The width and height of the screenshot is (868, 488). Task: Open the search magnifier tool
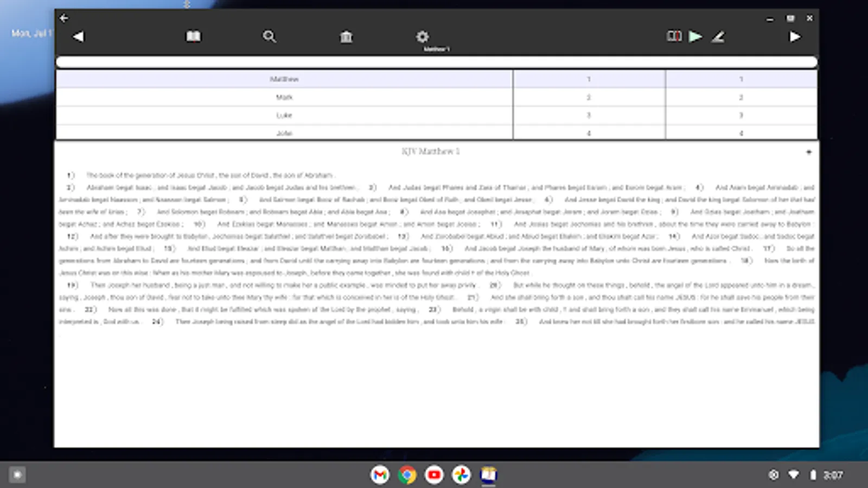tap(270, 36)
